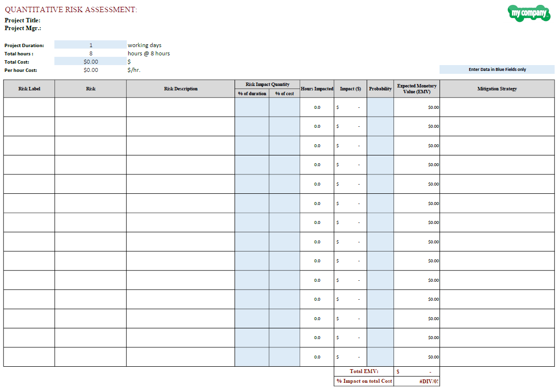Select the Project Mgr. label

23,28
